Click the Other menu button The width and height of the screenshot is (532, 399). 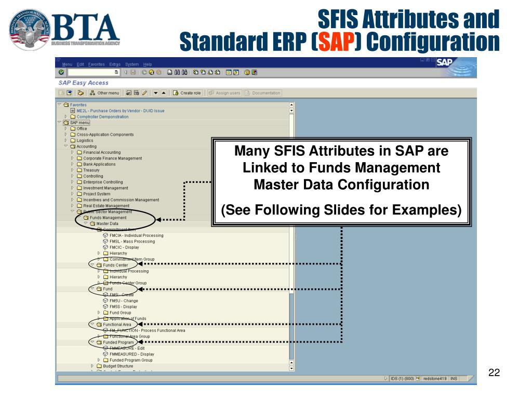pos(104,93)
